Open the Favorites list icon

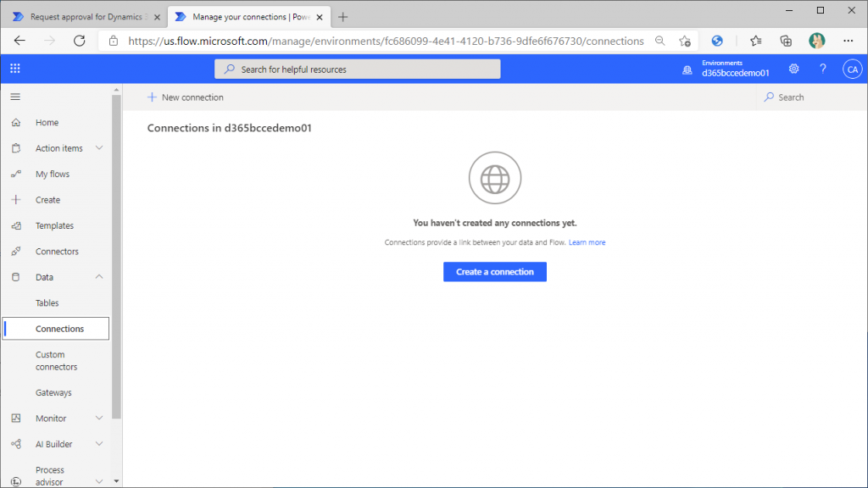[x=755, y=41]
